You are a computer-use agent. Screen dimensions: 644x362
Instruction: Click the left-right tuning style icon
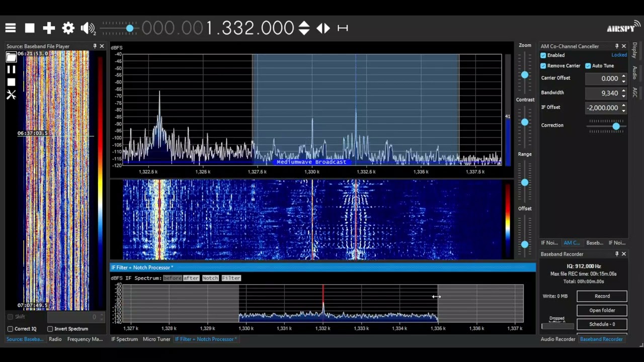point(324,28)
